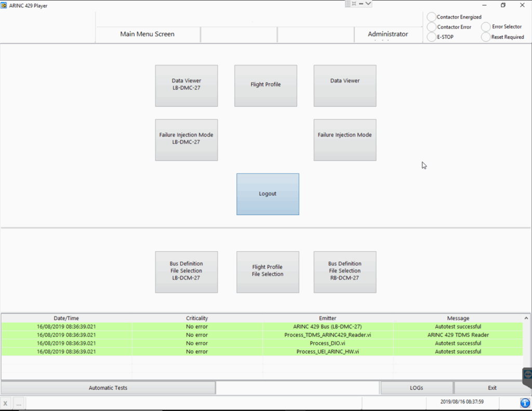Click the log table scroll-up arrow
Screen dimensions: 532x411
click(x=526, y=318)
